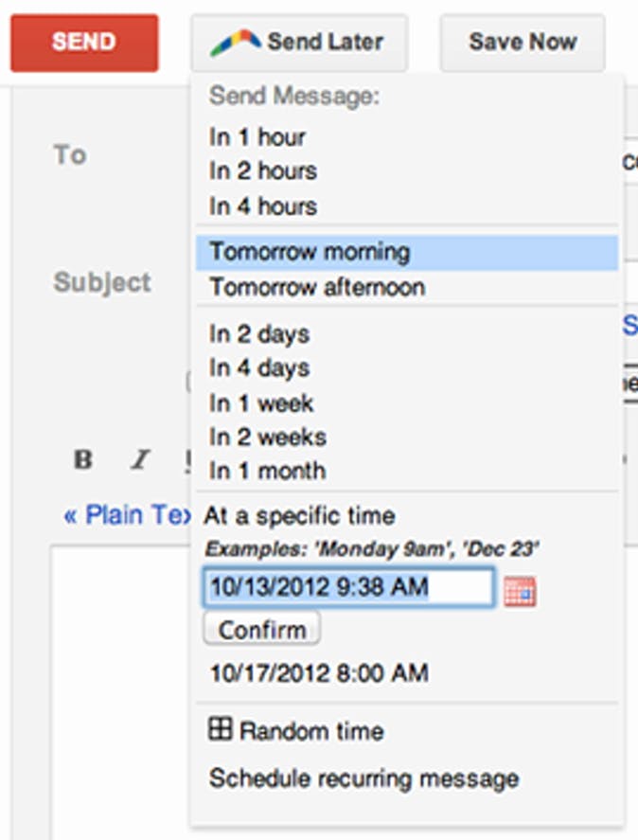Click the Bold formatting icon

click(83, 460)
